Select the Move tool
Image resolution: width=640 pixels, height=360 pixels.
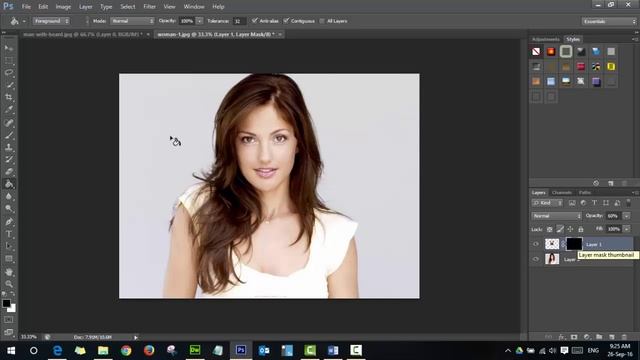pos(9,48)
